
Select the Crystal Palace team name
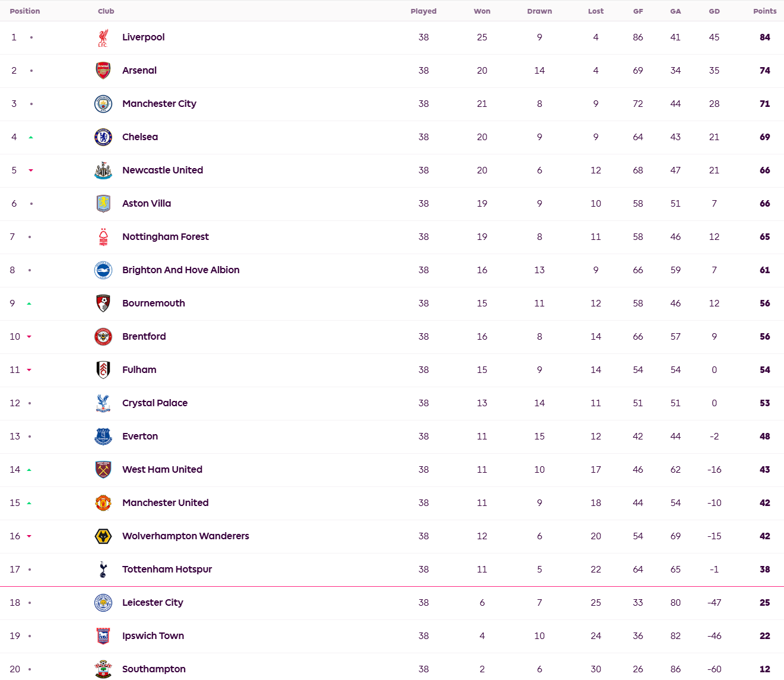[155, 403]
